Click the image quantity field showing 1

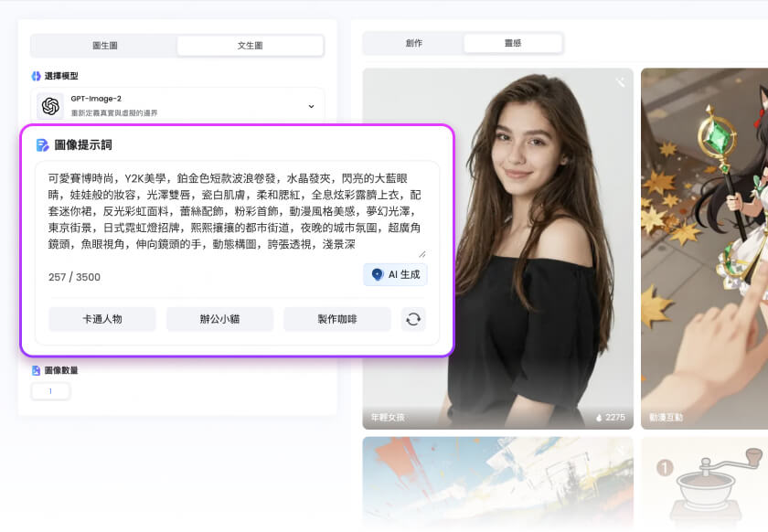tap(50, 391)
